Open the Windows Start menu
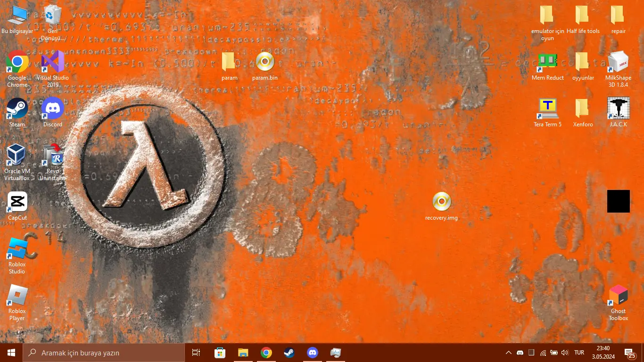This screenshot has width=644, height=362. 11,353
